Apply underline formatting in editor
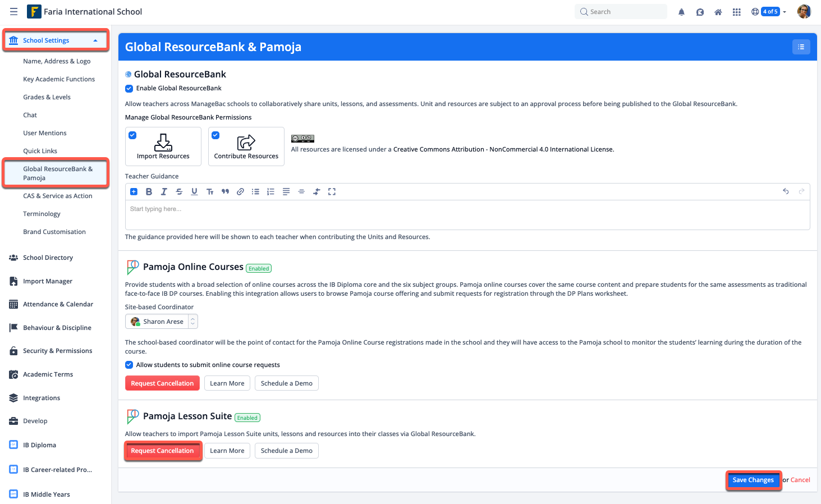This screenshot has height=504, width=821. point(194,191)
